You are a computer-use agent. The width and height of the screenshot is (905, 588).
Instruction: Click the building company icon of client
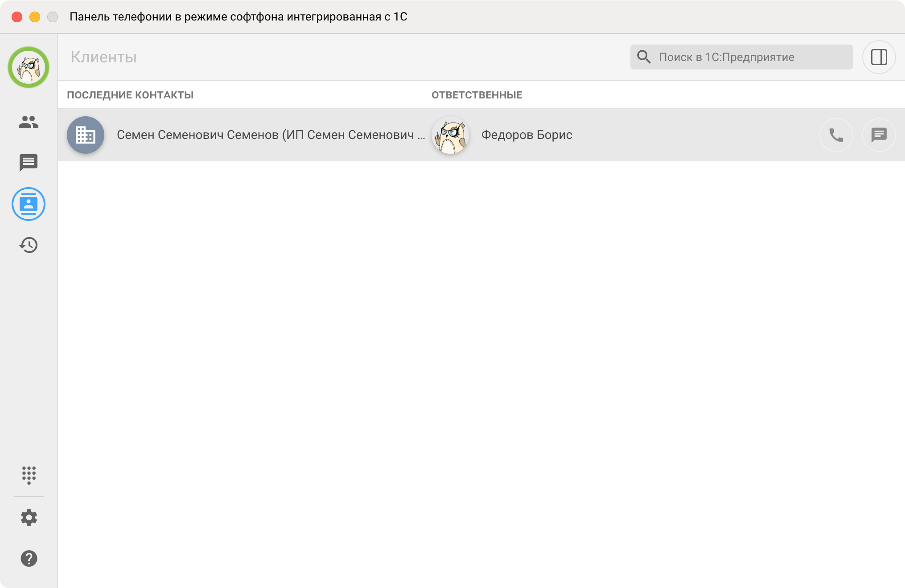86,135
